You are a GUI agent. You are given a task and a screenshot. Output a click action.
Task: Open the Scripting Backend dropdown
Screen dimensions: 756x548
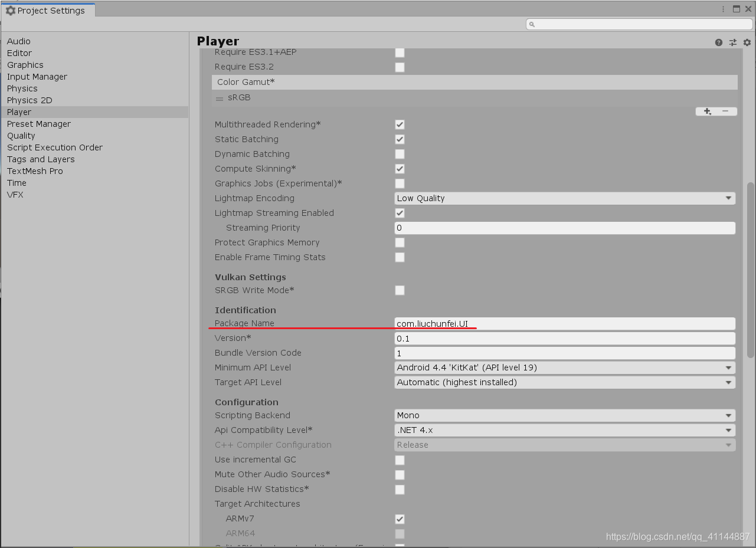tap(564, 415)
